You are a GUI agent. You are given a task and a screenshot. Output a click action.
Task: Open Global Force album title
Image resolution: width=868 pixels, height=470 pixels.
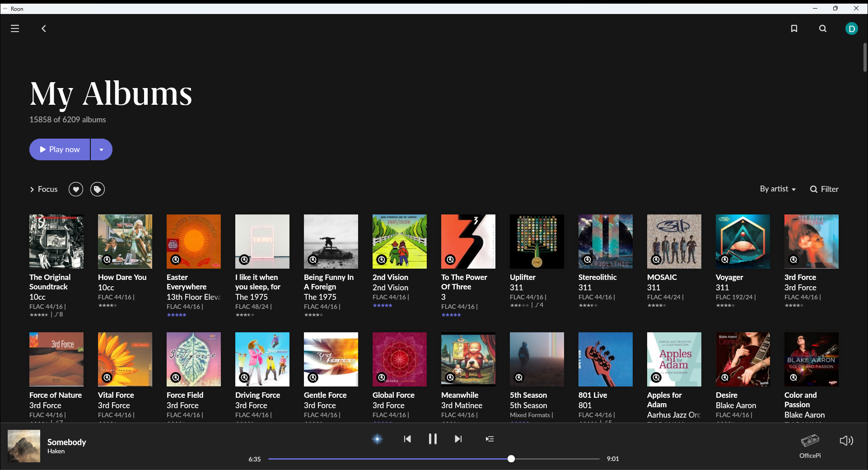(393, 395)
